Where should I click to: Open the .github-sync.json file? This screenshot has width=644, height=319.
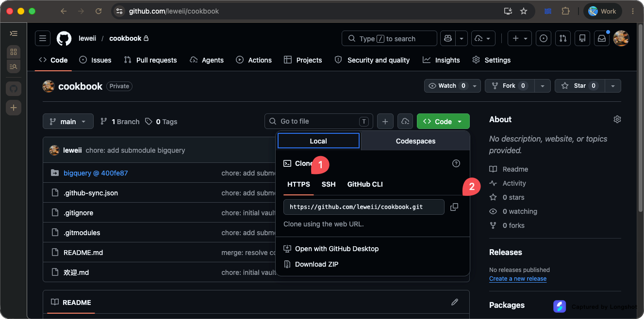pyautogui.click(x=91, y=193)
